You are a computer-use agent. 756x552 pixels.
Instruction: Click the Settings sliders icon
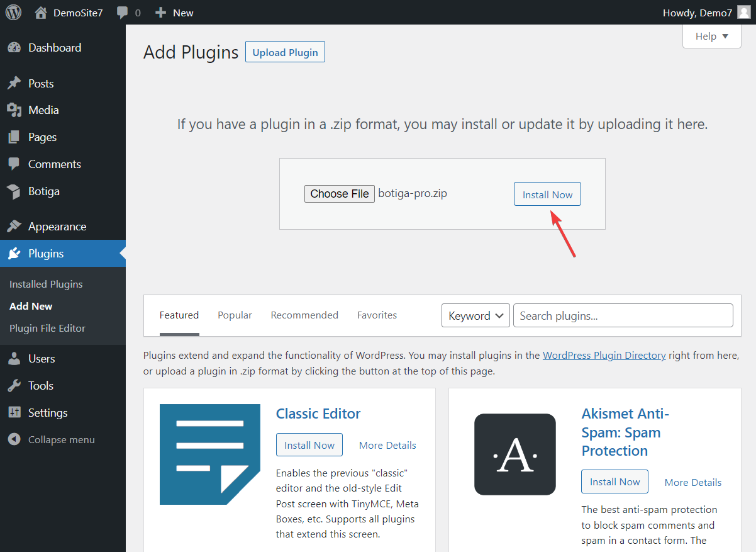click(x=14, y=413)
